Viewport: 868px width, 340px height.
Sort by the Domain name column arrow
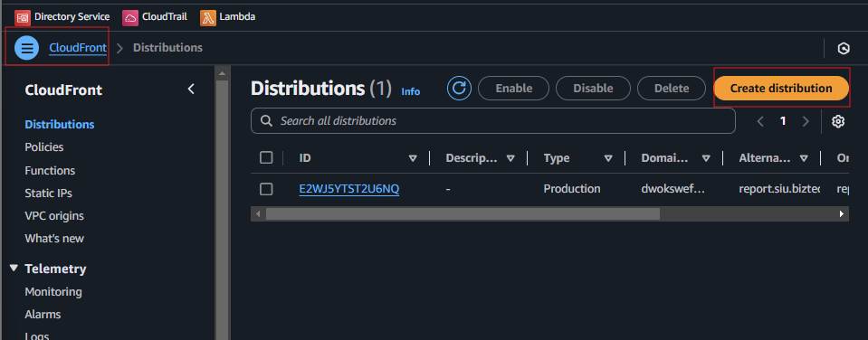tap(706, 158)
